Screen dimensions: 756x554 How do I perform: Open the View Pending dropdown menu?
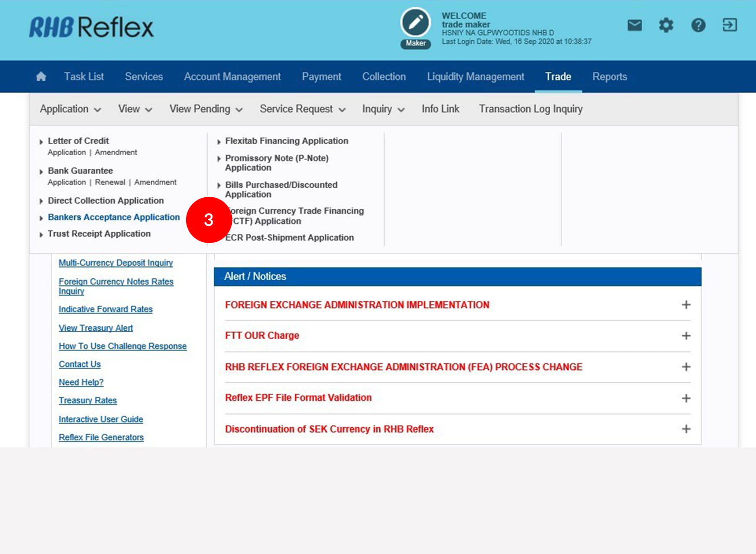(206, 109)
